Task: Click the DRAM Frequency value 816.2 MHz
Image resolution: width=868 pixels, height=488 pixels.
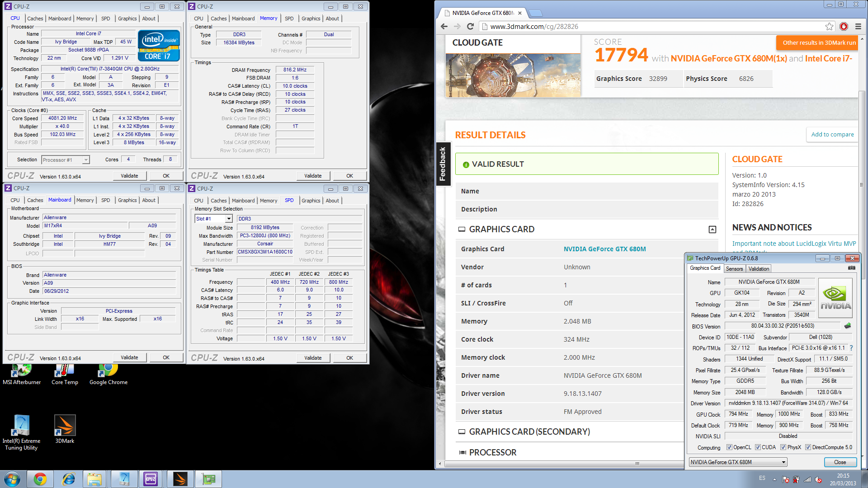Action: pyautogui.click(x=295, y=70)
